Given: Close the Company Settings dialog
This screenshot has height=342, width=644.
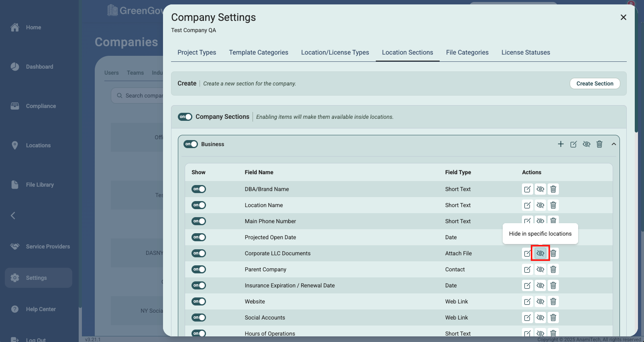Looking at the screenshot, I should tap(623, 17).
